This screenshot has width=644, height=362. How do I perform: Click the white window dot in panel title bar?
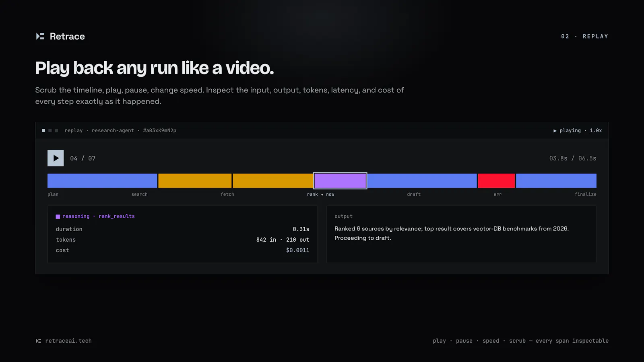43,130
